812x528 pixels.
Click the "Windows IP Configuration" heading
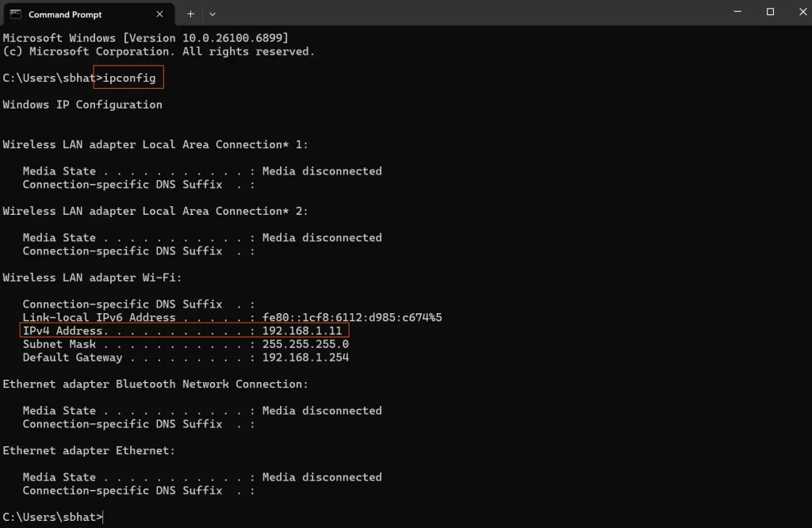[x=82, y=105]
